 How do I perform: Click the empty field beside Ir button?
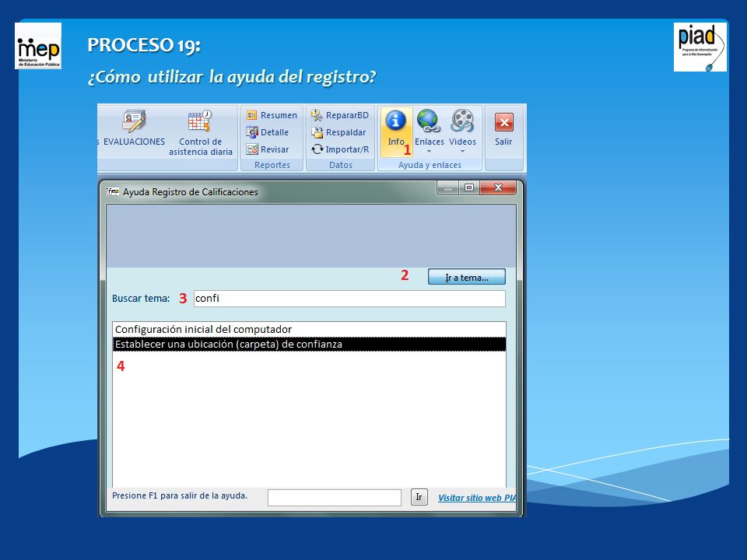tap(335, 498)
